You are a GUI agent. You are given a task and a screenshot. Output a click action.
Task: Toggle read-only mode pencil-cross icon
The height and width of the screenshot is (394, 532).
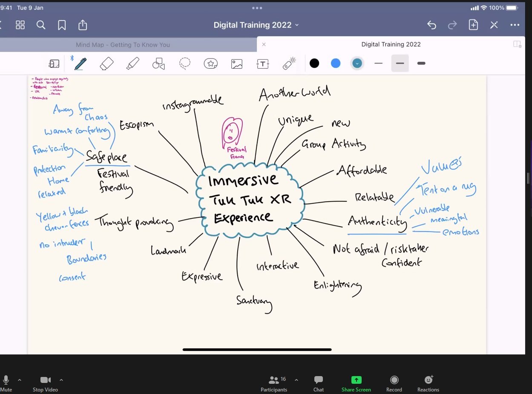494,25
